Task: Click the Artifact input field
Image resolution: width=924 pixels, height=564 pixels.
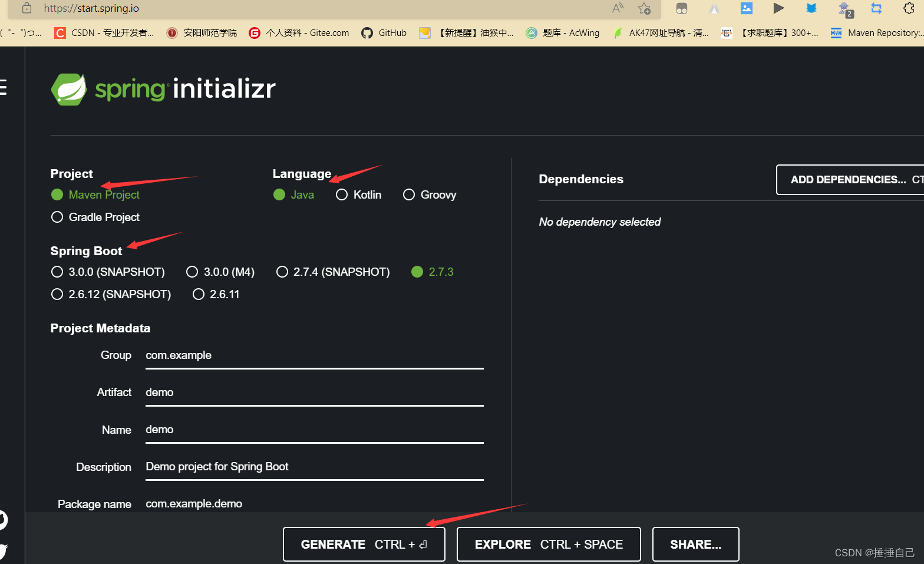Action: point(315,393)
